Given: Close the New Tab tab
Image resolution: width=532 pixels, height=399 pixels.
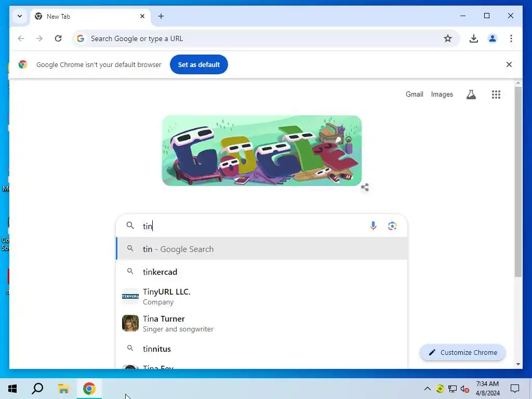Looking at the screenshot, I should pos(142,16).
